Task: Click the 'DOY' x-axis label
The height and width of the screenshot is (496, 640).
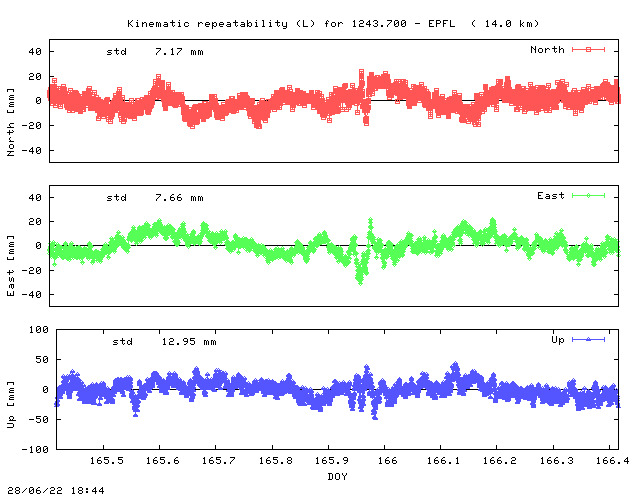Action: coord(338,476)
